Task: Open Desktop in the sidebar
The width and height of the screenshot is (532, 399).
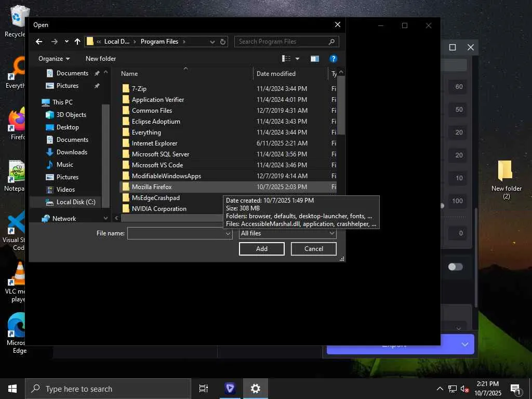Action: point(68,127)
